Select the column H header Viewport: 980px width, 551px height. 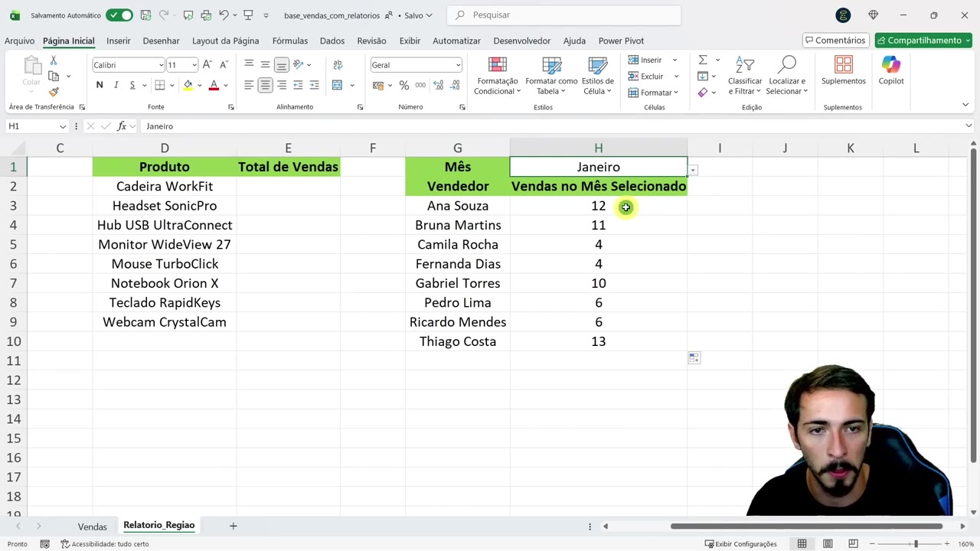tap(599, 148)
